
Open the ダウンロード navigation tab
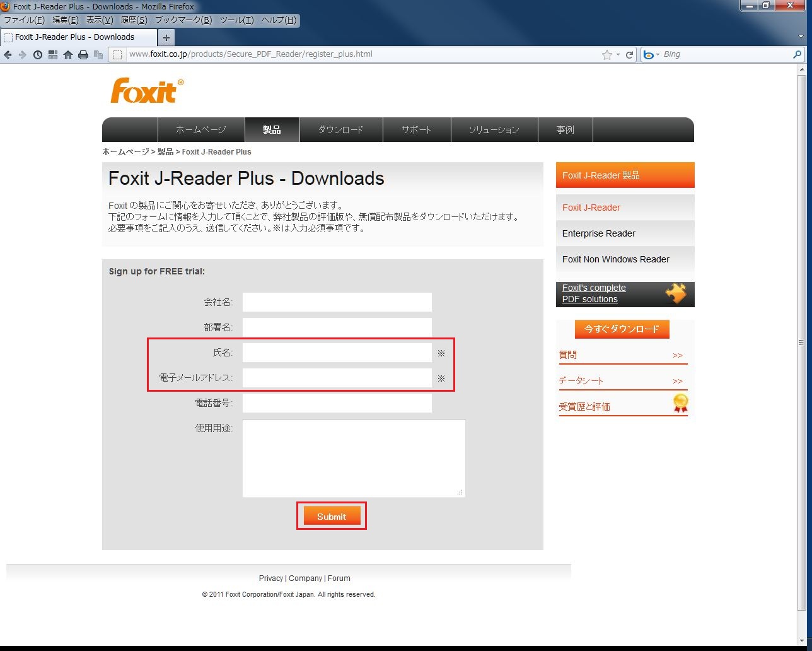(341, 130)
